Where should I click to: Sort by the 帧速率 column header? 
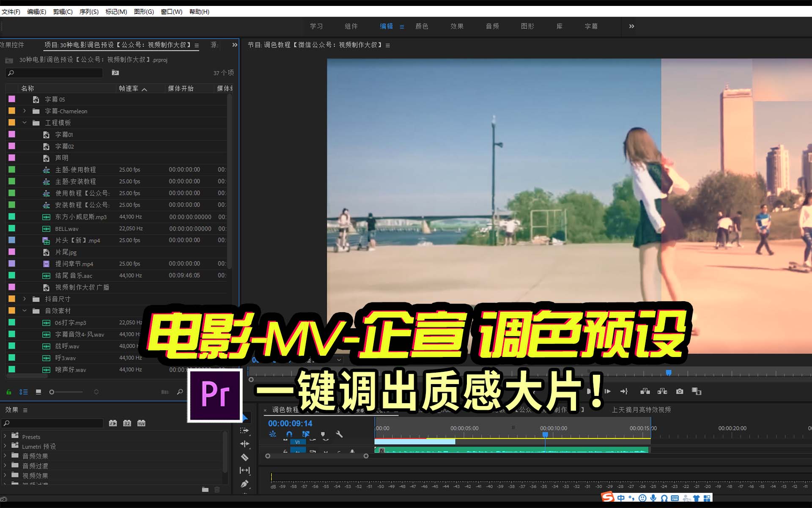(x=129, y=88)
